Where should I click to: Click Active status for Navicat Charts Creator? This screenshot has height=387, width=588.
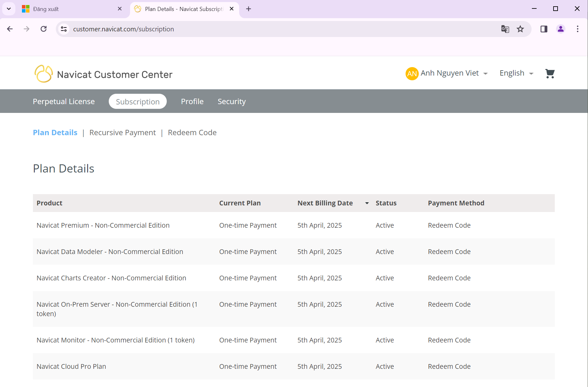(x=385, y=278)
